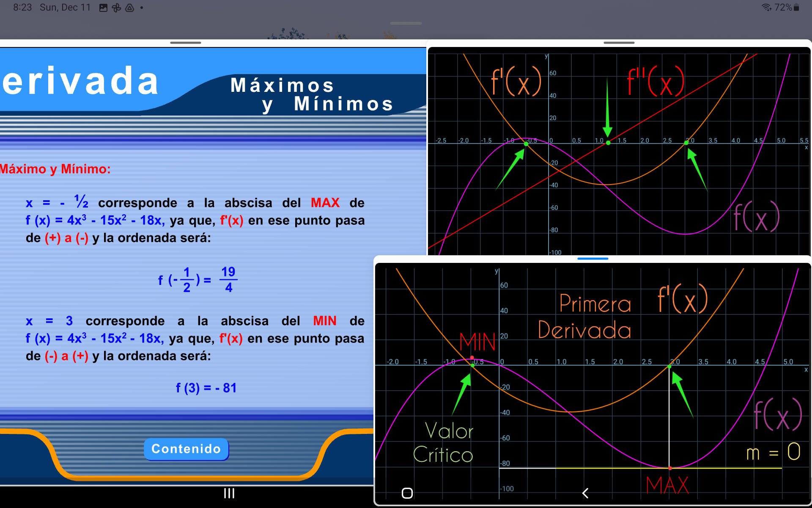Tap the date Sun, Dec 11
The width and height of the screenshot is (812, 508).
(x=64, y=7)
